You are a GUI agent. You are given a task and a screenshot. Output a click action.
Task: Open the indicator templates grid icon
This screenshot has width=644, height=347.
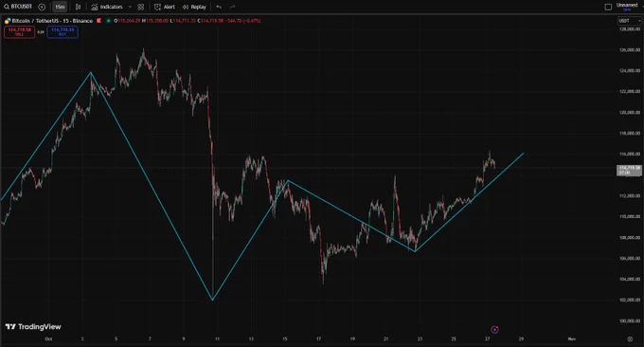[x=141, y=7]
